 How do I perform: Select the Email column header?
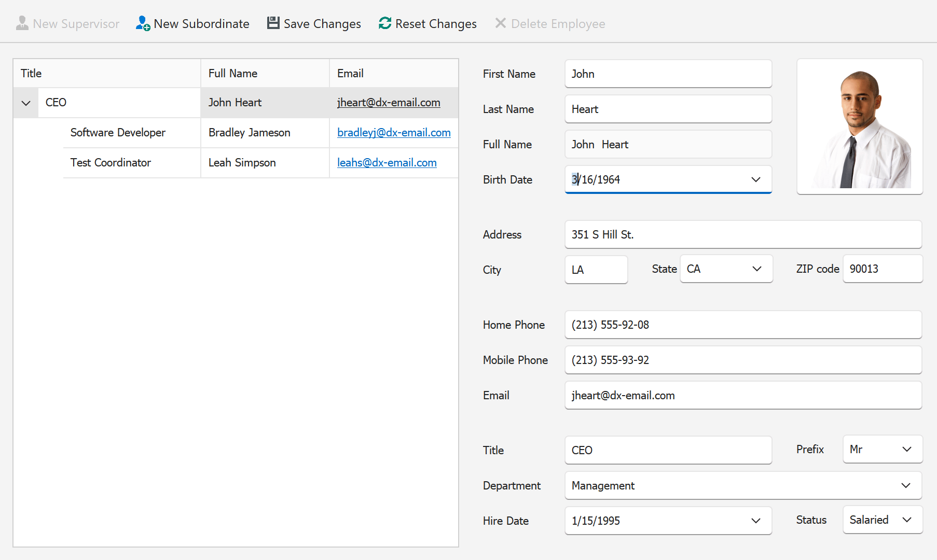tap(351, 73)
